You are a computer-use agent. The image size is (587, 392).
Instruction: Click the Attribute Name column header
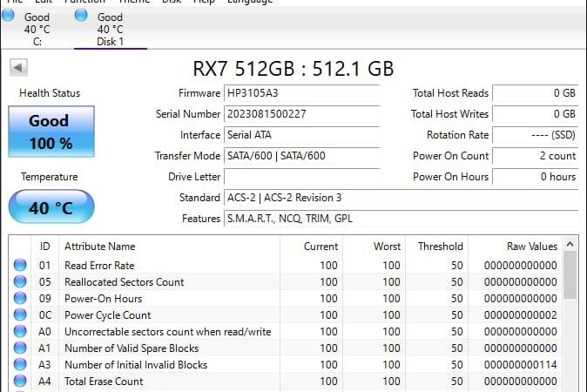click(x=99, y=247)
